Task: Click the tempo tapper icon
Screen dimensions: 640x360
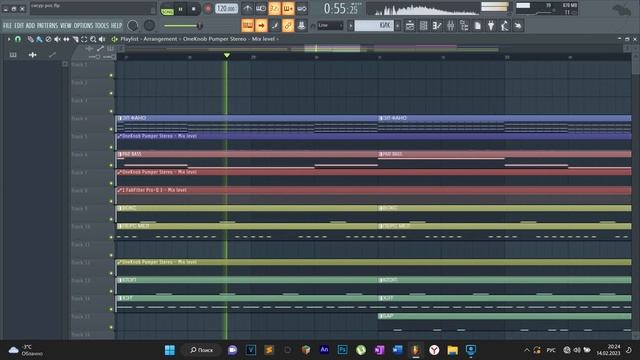Action: tap(504, 26)
